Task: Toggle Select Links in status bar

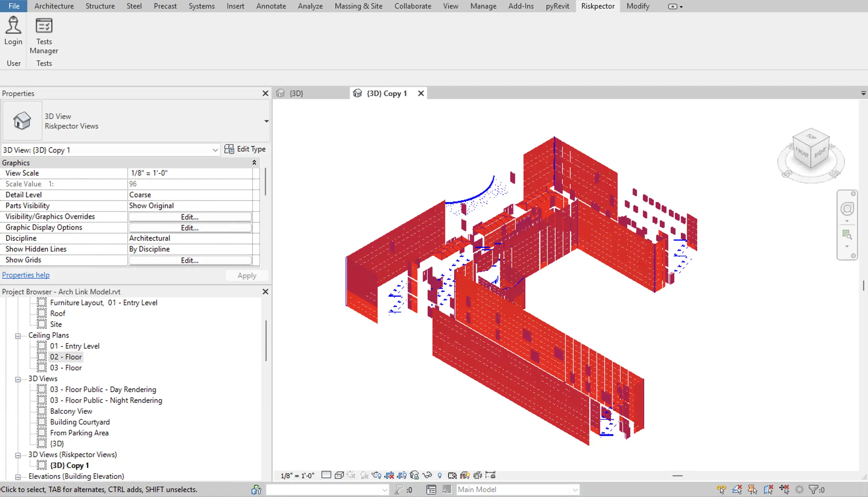Action: 721,489
